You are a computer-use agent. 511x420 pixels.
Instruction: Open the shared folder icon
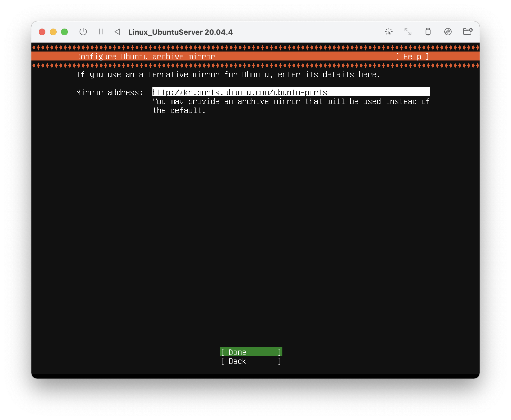click(x=468, y=31)
